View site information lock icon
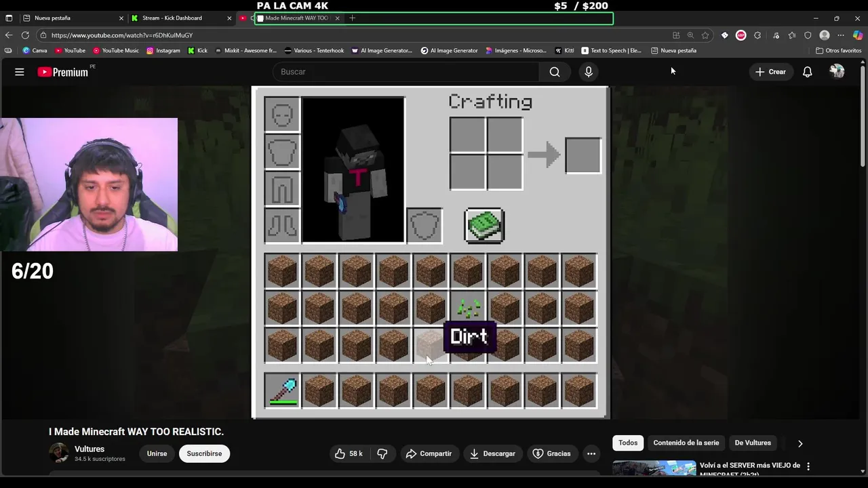The image size is (868, 488). tap(43, 35)
